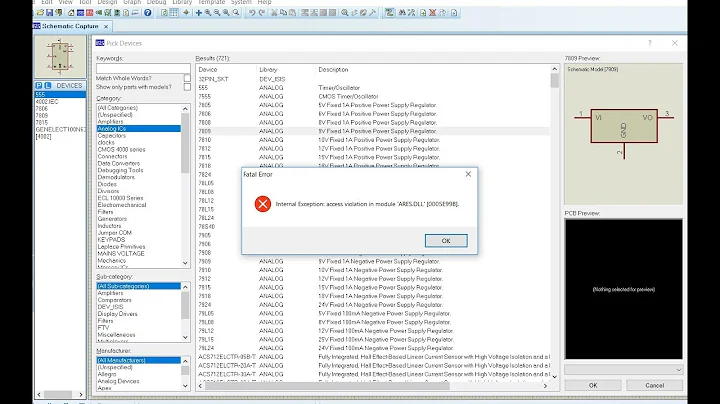Select CMOS 4000 series category
Screen dimensions: 720x404
coord(139,149)
